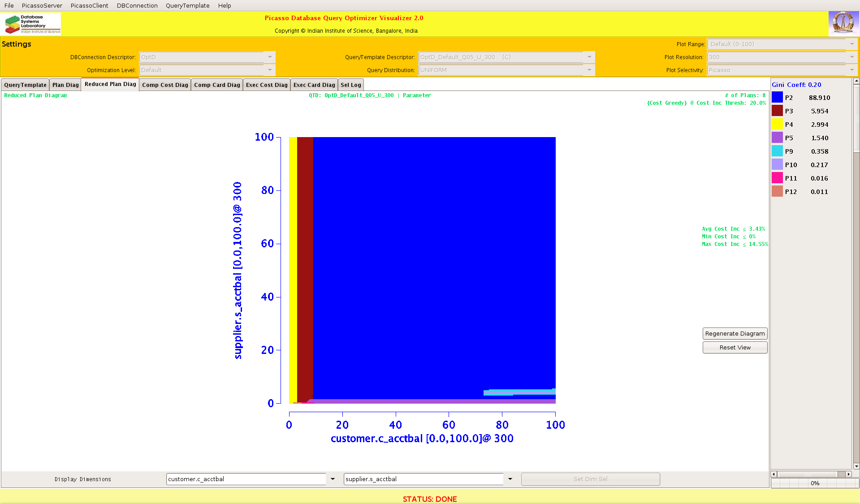Open the supplier.s_acctbal dimension dropdown
This screenshot has height=504, width=860.
pos(510,479)
